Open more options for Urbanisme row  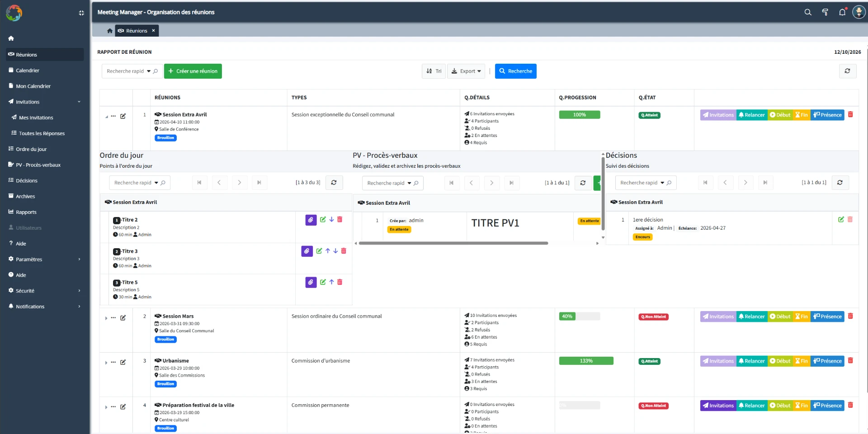(113, 362)
